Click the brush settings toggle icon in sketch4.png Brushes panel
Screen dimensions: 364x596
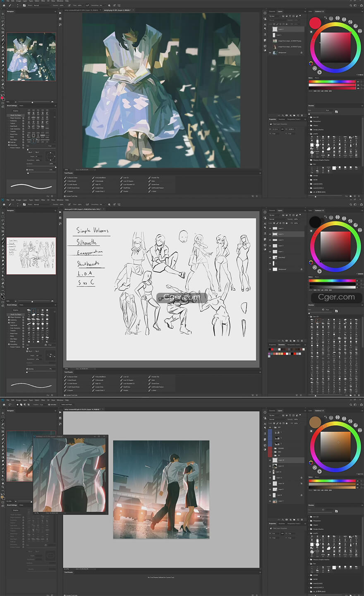coord(337,111)
